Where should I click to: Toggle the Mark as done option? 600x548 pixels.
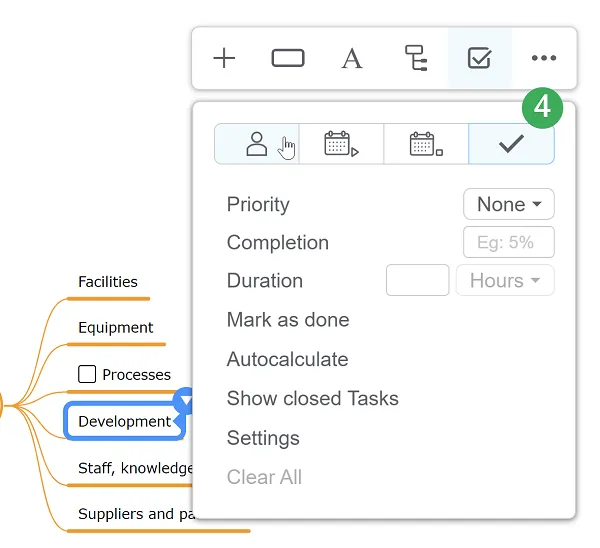point(288,320)
